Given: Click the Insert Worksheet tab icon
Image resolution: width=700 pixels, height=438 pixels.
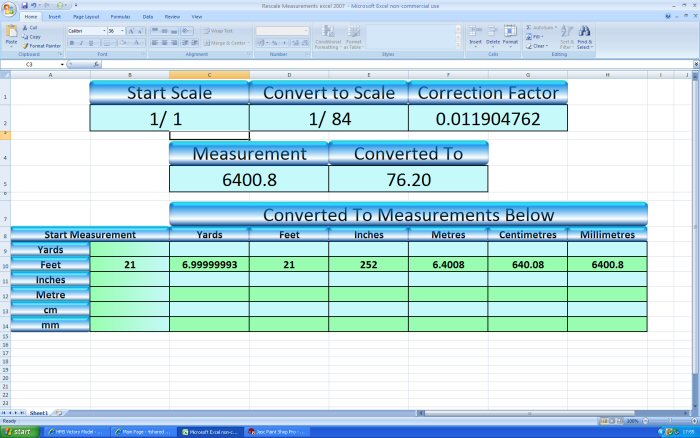Looking at the screenshot, I should coord(58,413).
